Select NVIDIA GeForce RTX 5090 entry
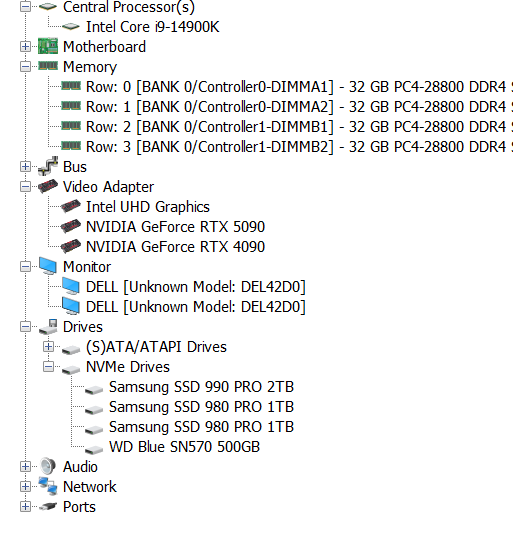The image size is (513, 536). tap(175, 227)
